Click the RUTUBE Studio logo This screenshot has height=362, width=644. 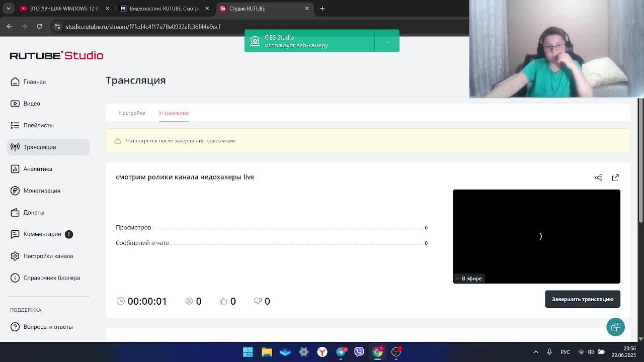click(x=56, y=55)
